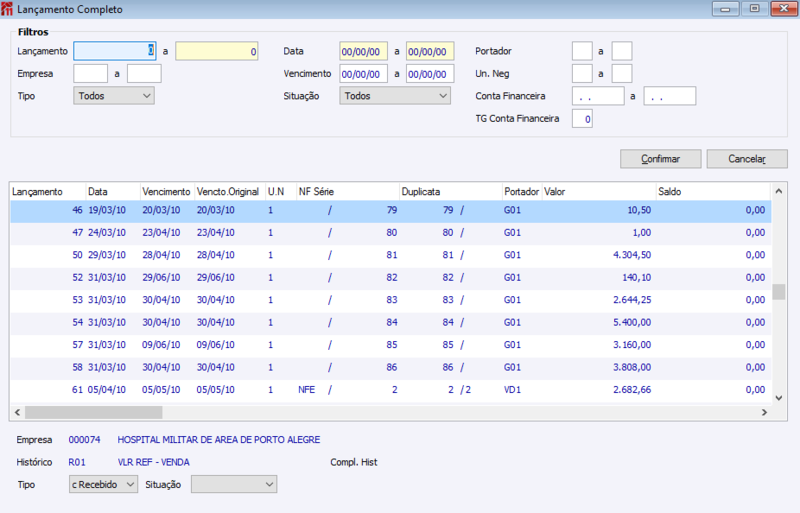Click the Vencimento column header
This screenshot has height=513, width=800.
coord(165,190)
